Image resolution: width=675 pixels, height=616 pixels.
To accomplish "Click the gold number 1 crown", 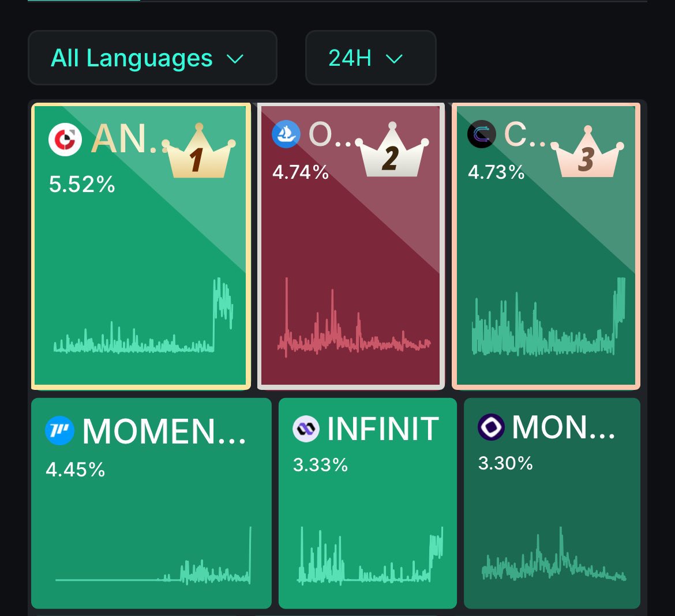I will pos(198,151).
